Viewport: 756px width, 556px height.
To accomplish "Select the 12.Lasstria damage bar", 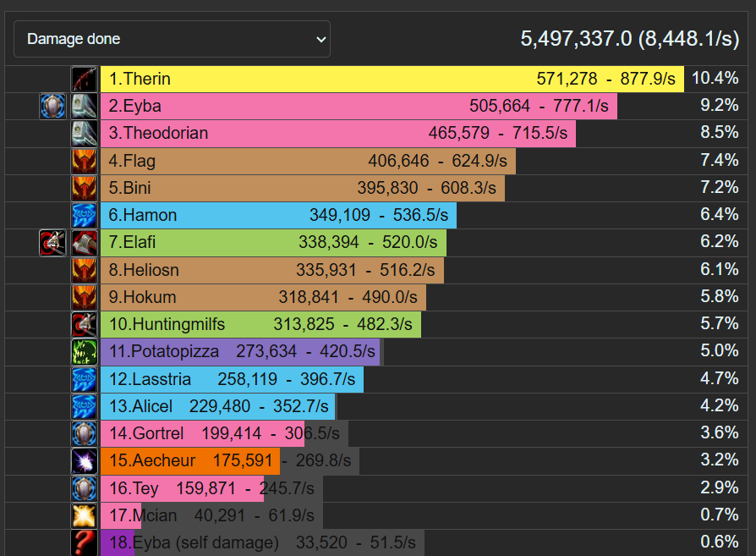I will point(232,379).
